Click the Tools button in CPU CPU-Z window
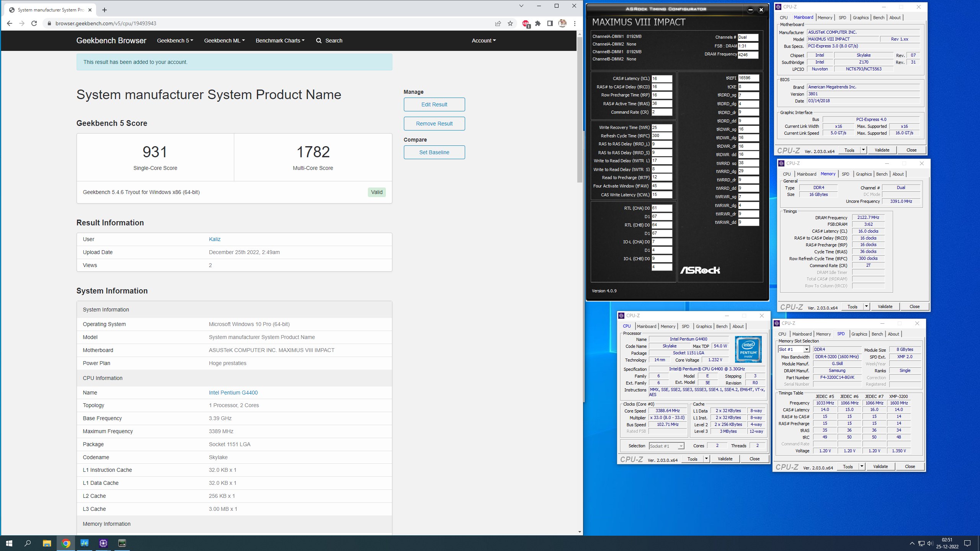 (692, 459)
